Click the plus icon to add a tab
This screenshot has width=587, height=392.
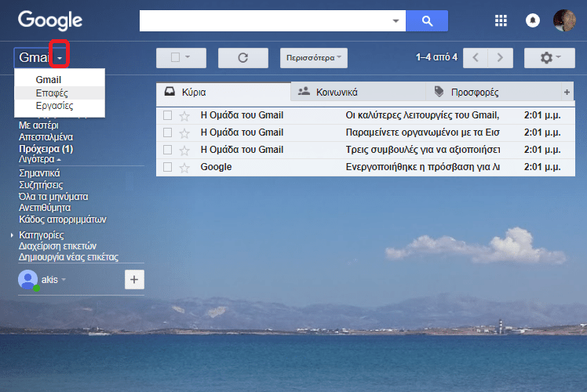[567, 92]
